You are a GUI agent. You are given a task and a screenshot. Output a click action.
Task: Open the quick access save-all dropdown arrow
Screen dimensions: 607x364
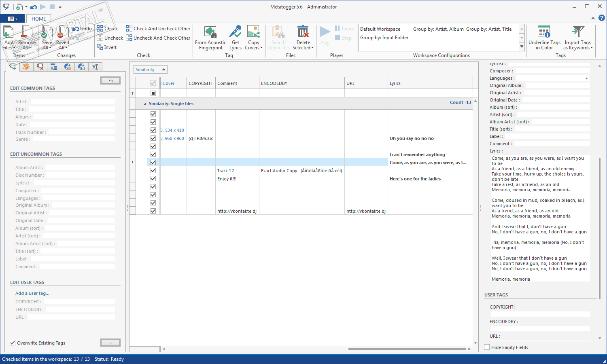(x=26, y=7)
